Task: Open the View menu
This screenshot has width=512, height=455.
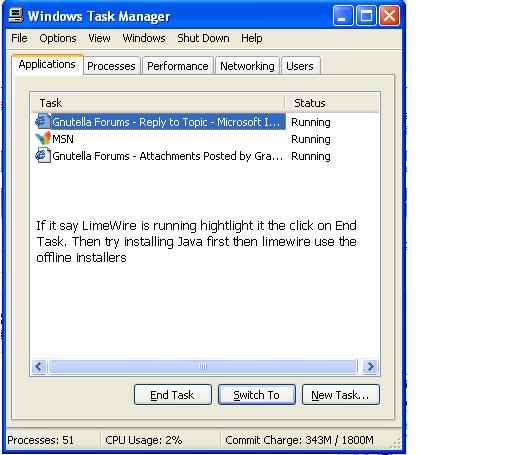Action: (99, 38)
